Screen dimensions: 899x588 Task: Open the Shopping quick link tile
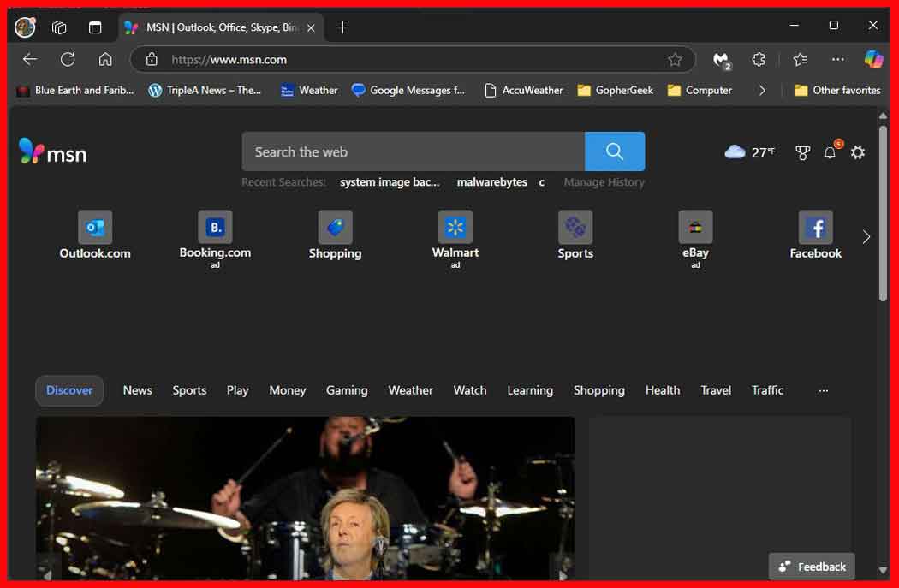(x=336, y=235)
